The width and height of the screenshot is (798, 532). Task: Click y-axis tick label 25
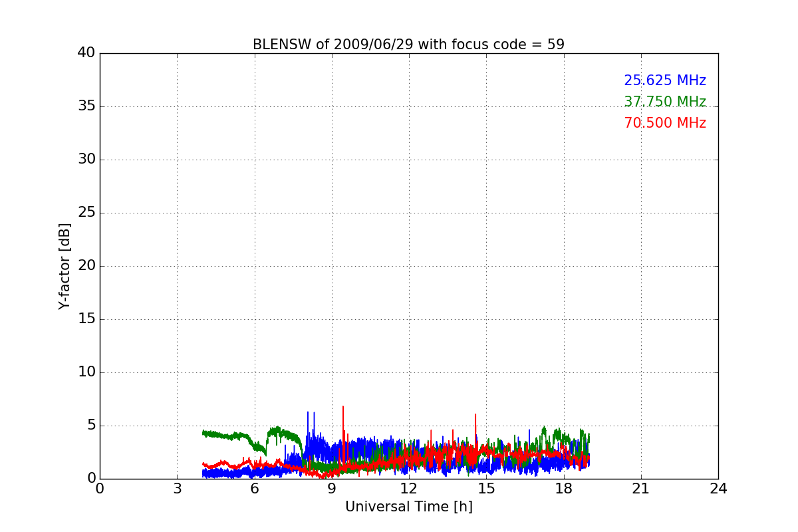pos(86,213)
